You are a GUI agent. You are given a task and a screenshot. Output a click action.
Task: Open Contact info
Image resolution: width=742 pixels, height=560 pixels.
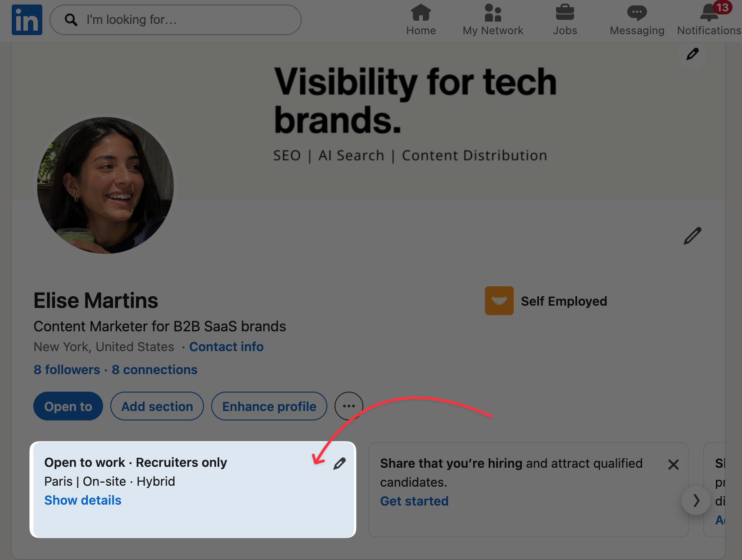tap(226, 347)
